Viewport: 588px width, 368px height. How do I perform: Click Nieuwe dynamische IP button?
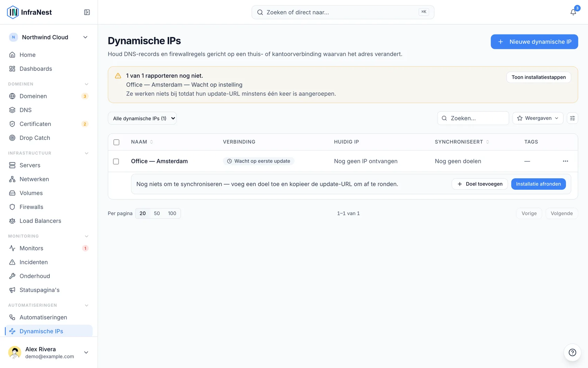click(534, 42)
